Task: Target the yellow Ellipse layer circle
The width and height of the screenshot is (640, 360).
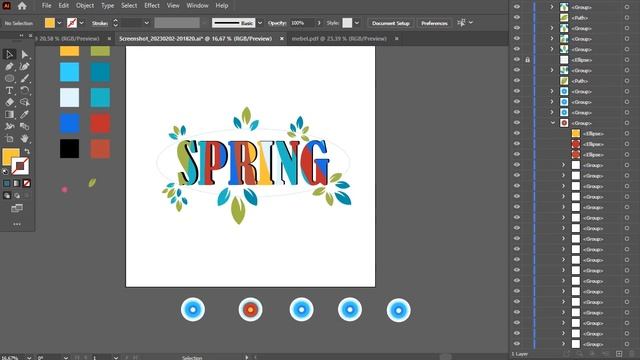Action: 627,133
